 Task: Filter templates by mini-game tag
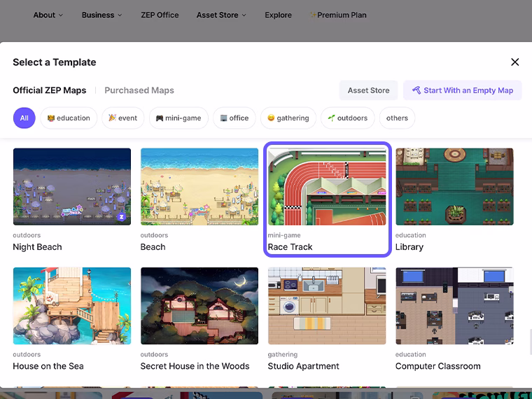(x=178, y=118)
